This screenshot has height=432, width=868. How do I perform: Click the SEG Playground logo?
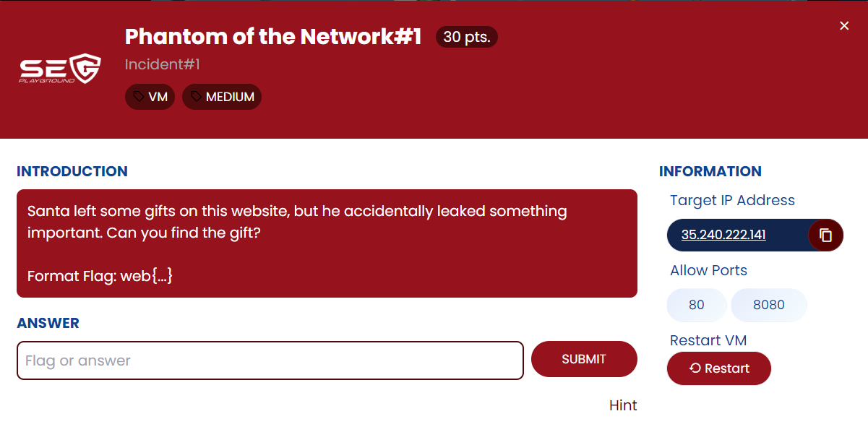59,69
